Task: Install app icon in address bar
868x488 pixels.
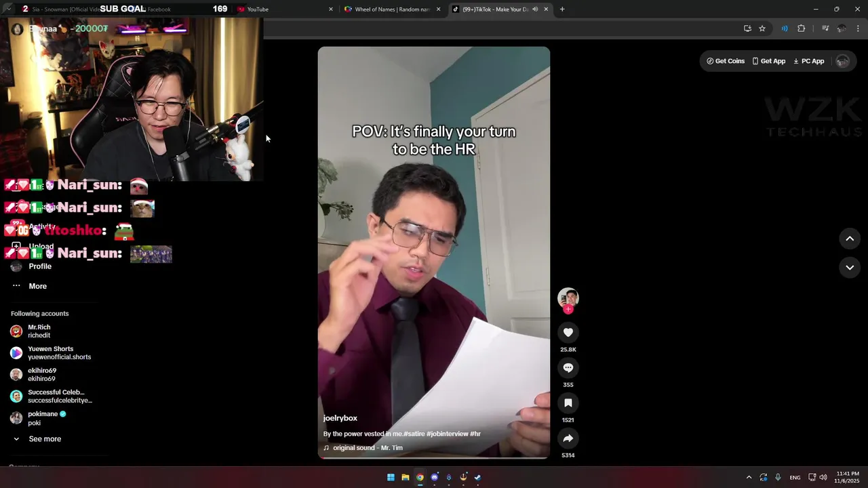Action: pyautogui.click(x=747, y=28)
